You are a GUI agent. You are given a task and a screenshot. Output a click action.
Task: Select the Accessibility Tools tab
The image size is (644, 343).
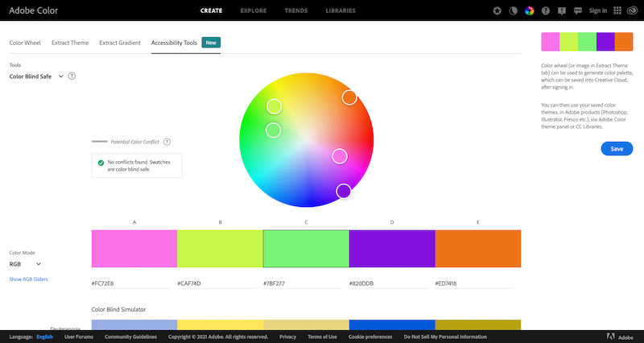tap(174, 43)
